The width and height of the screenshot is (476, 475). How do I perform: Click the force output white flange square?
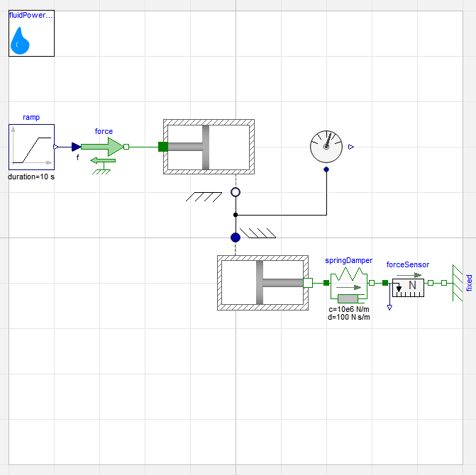click(x=126, y=147)
